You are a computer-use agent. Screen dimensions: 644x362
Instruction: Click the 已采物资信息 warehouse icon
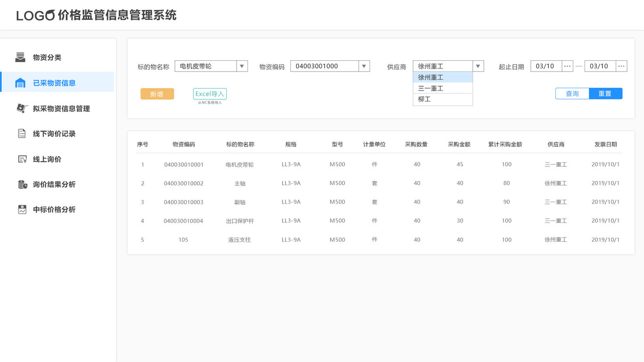click(x=20, y=83)
